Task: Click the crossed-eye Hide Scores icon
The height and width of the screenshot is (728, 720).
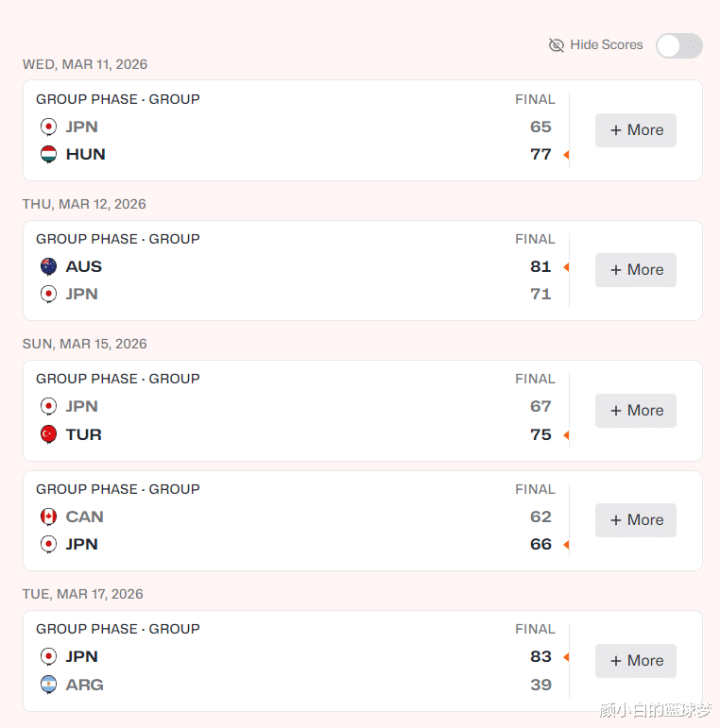Action: (x=557, y=45)
